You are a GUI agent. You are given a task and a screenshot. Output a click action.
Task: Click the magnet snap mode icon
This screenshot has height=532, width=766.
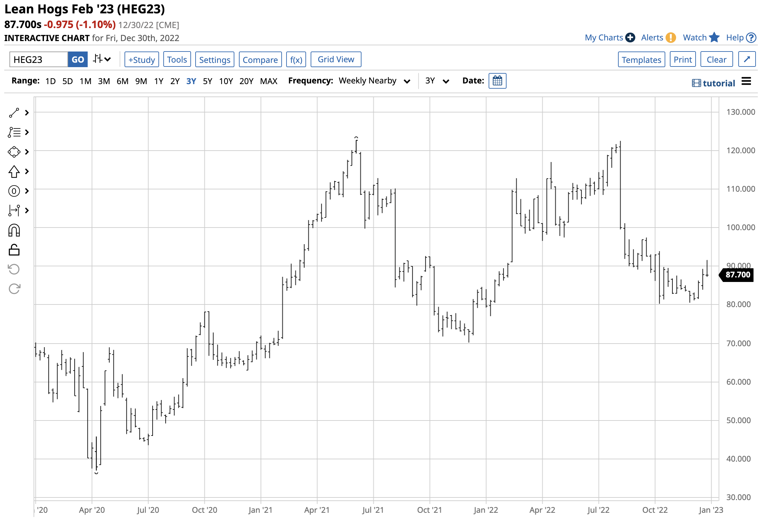coord(14,230)
